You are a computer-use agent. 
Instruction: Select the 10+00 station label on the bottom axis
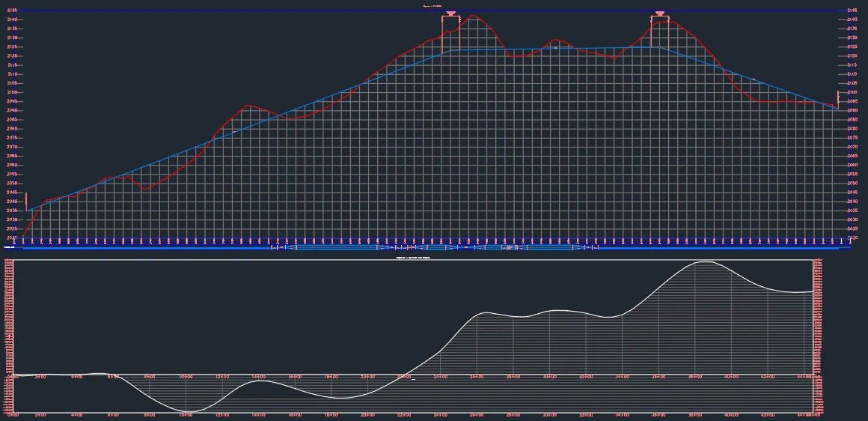[186, 414]
